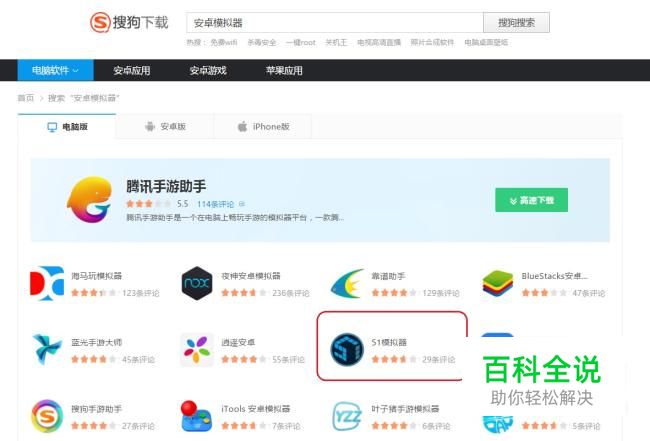Open the 靠谱助手 title
The width and height of the screenshot is (650, 441).
click(388, 276)
